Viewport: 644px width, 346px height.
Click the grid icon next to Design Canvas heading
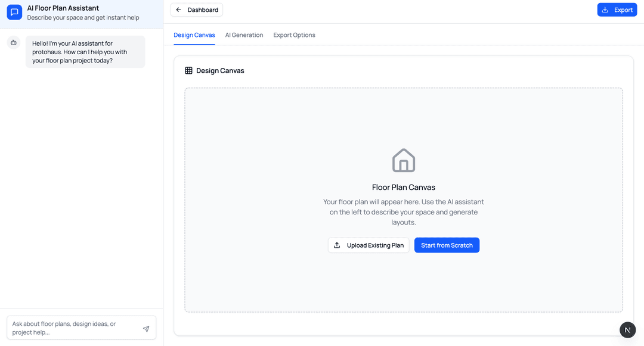point(188,70)
